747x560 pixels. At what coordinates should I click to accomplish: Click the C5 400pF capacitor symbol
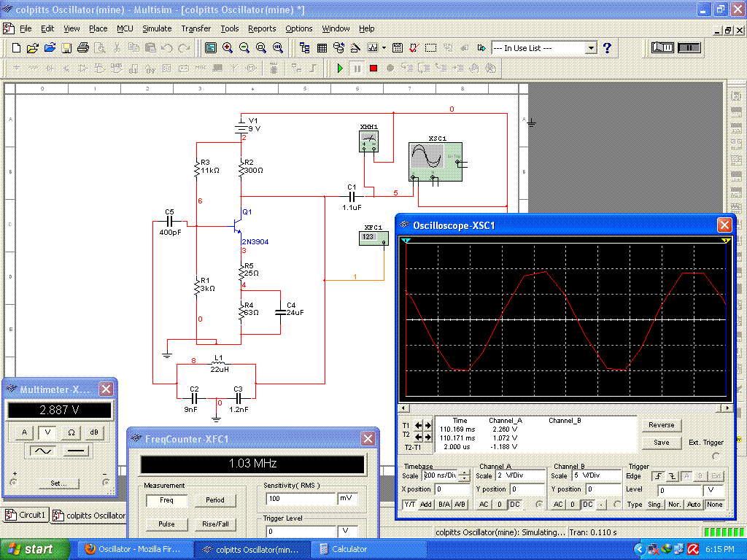click(x=171, y=222)
